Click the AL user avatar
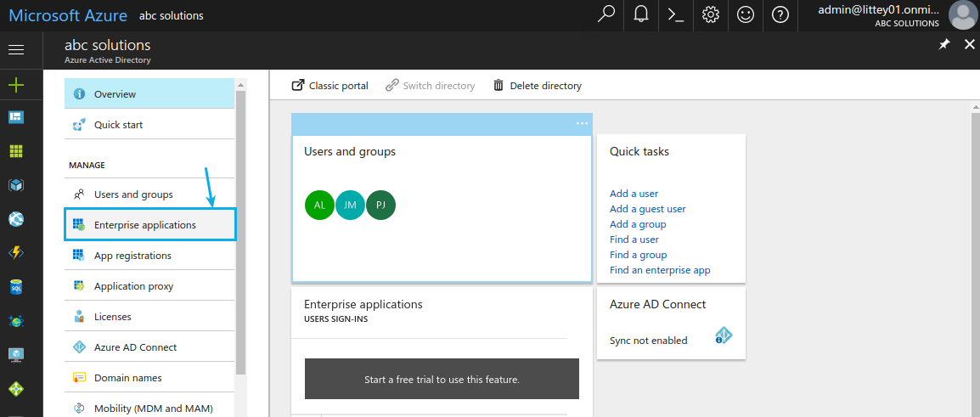The width and height of the screenshot is (980, 417). [x=319, y=205]
